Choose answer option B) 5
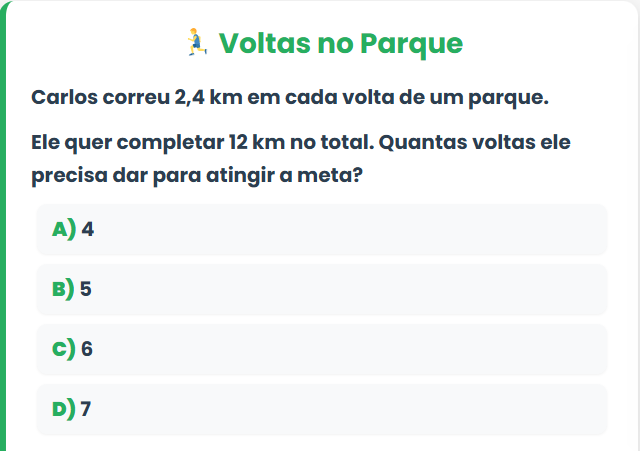Viewport: 640px width, 451px height. click(x=321, y=289)
